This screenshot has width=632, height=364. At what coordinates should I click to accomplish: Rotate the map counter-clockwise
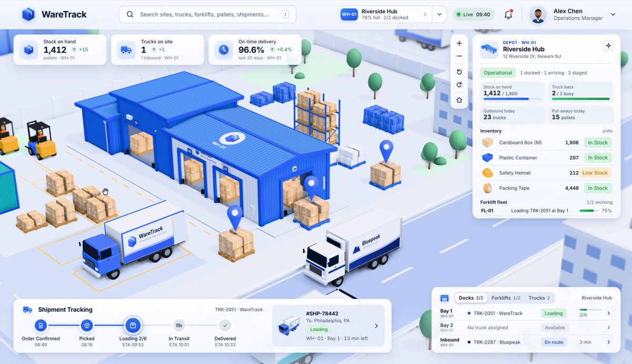(459, 72)
